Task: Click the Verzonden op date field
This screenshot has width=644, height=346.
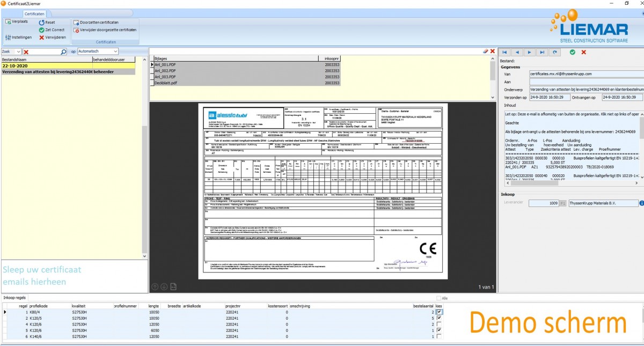Action: [x=549, y=98]
